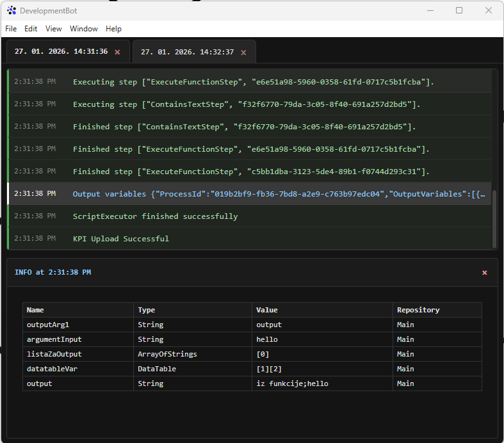Screen dimensions: 504x443
Task: Select the 14:31:36 log tab
Action: click(61, 52)
